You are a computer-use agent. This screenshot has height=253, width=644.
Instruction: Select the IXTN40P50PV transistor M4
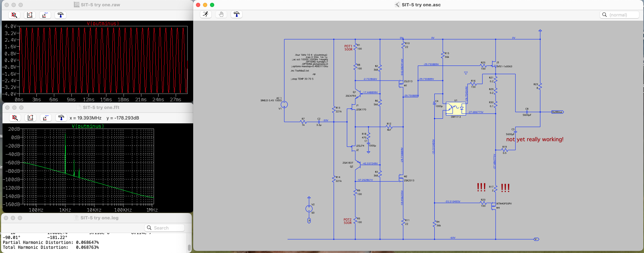(x=494, y=206)
